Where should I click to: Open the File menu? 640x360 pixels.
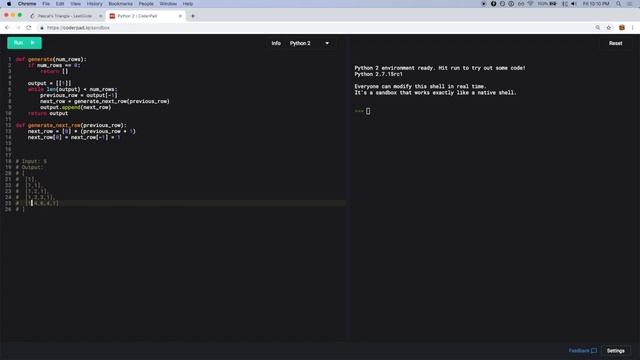tap(46, 4)
